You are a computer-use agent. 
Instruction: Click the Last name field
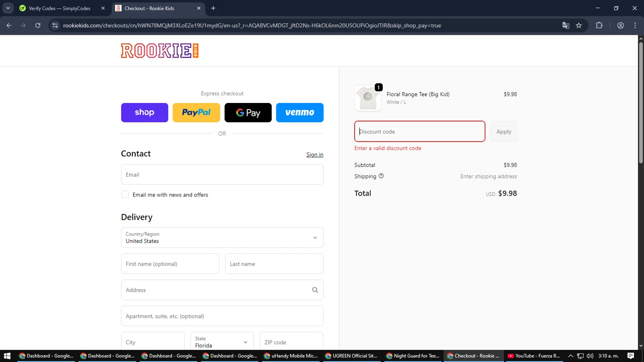coord(274,264)
